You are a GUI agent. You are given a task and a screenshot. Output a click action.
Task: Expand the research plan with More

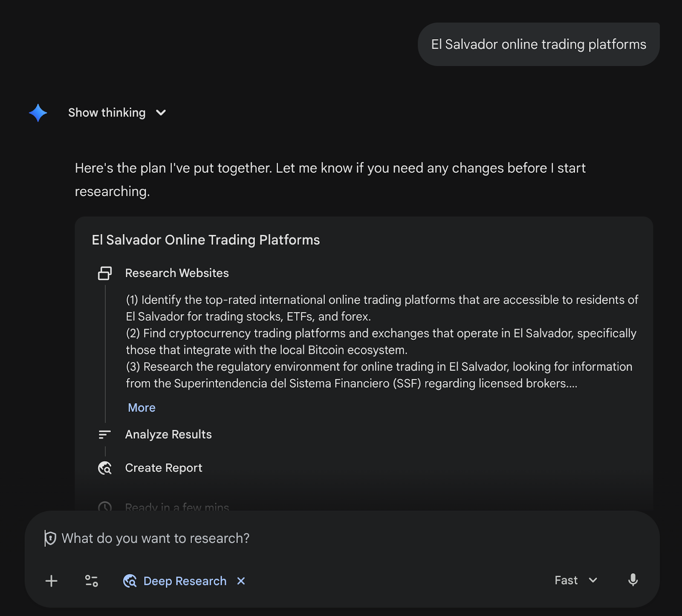[x=142, y=408]
